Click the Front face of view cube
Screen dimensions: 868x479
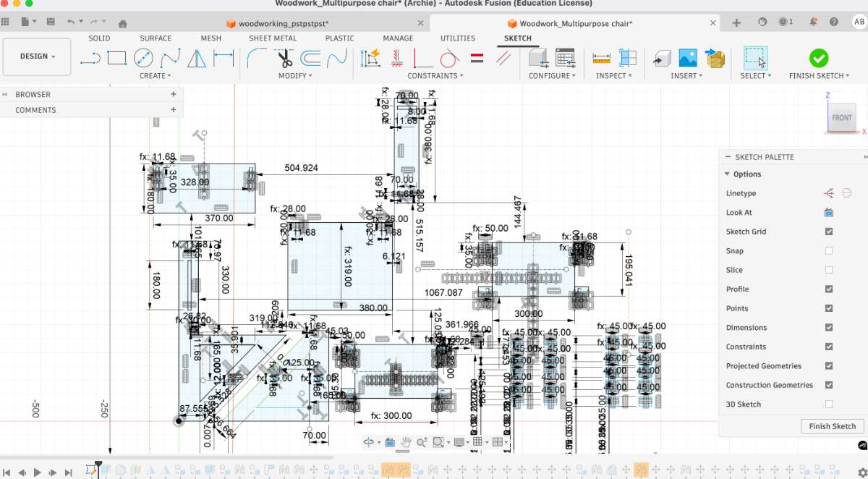click(842, 118)
